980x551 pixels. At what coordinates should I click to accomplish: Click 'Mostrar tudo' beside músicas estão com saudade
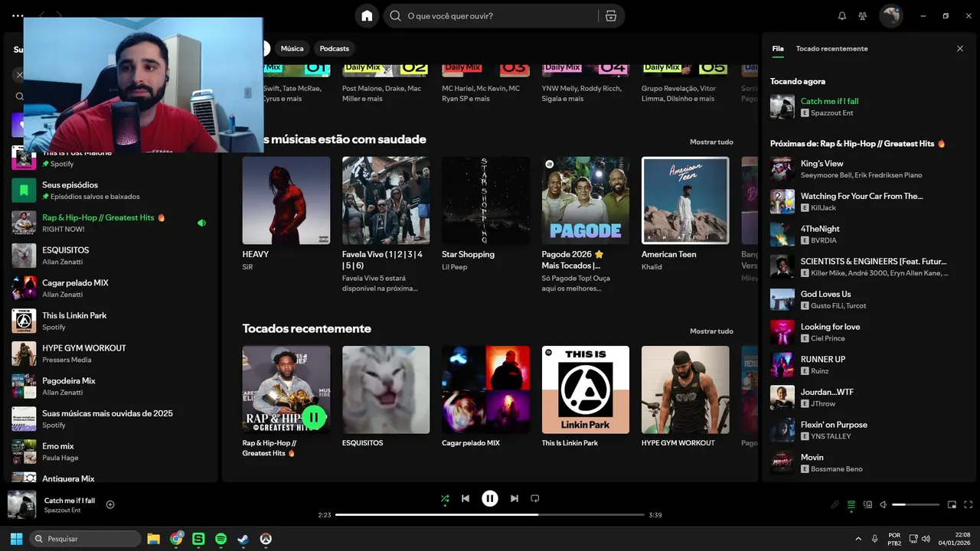click(711, 142)
